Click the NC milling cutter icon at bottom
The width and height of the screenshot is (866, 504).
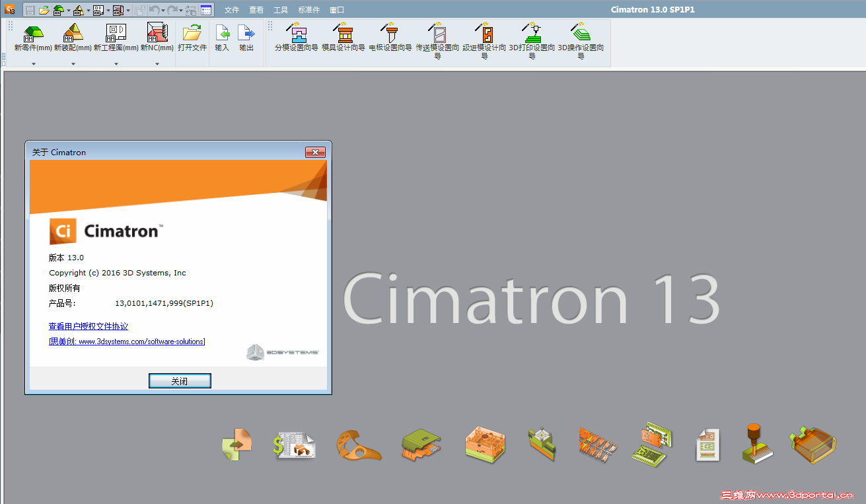tap(757, 444)
